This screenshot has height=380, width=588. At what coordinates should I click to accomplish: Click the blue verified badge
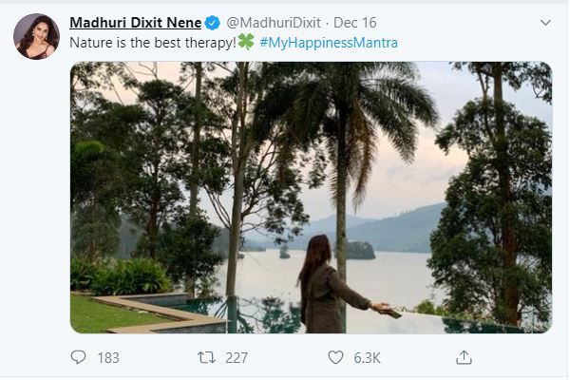pyautogui.click(x=213, y=23)
